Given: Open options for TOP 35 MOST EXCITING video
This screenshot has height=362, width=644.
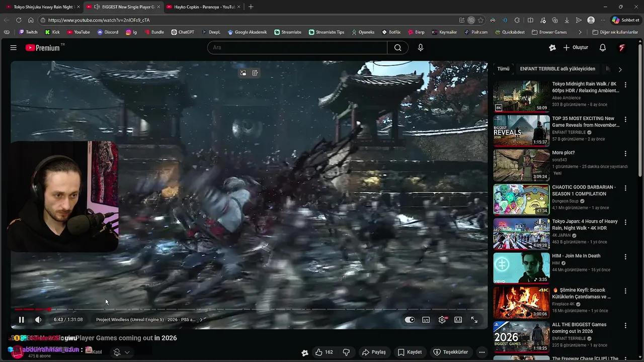Looking at the screenshot, I should (625, 119).
